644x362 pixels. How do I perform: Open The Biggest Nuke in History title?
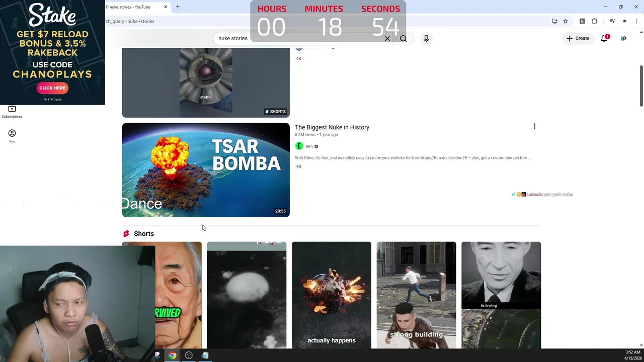332,127
